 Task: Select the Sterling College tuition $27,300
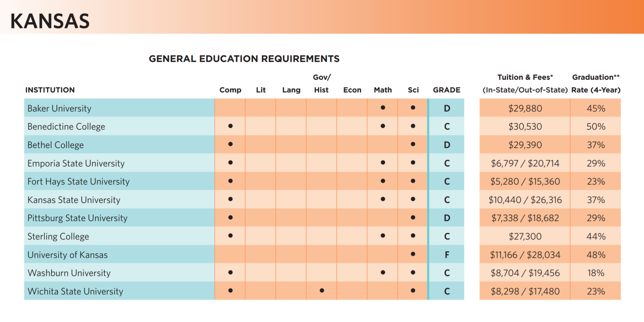pyautogui.click(x=525, y=236)
